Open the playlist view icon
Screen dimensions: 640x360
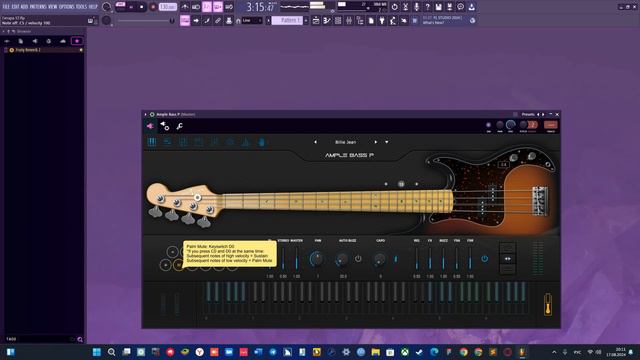tap(316, 20)
